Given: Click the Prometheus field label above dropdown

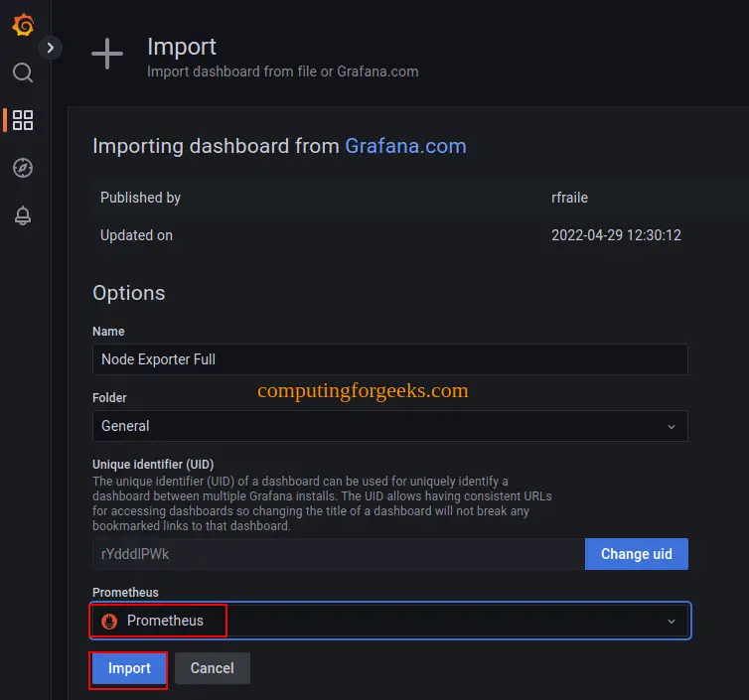Looking at the screenshot, I should point(125,593).
